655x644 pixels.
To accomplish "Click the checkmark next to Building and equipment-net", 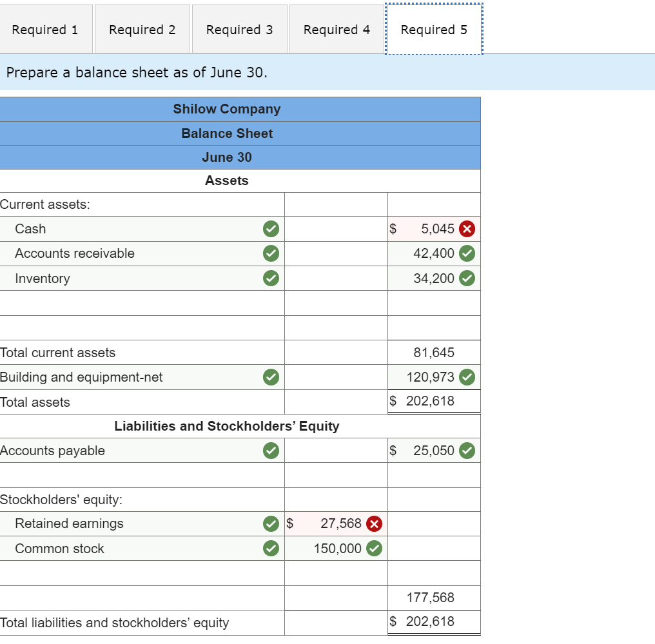I will pyautogui.click(x=271, y=377).
